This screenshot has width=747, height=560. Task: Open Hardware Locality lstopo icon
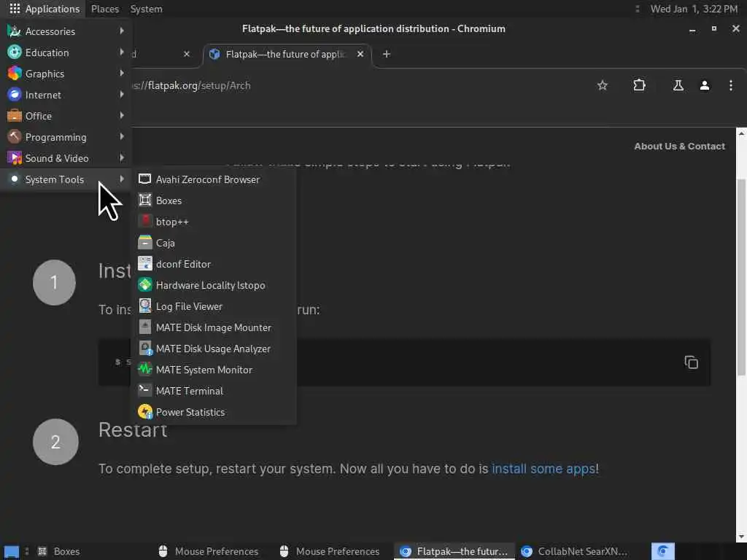click(x=145, y=285)
